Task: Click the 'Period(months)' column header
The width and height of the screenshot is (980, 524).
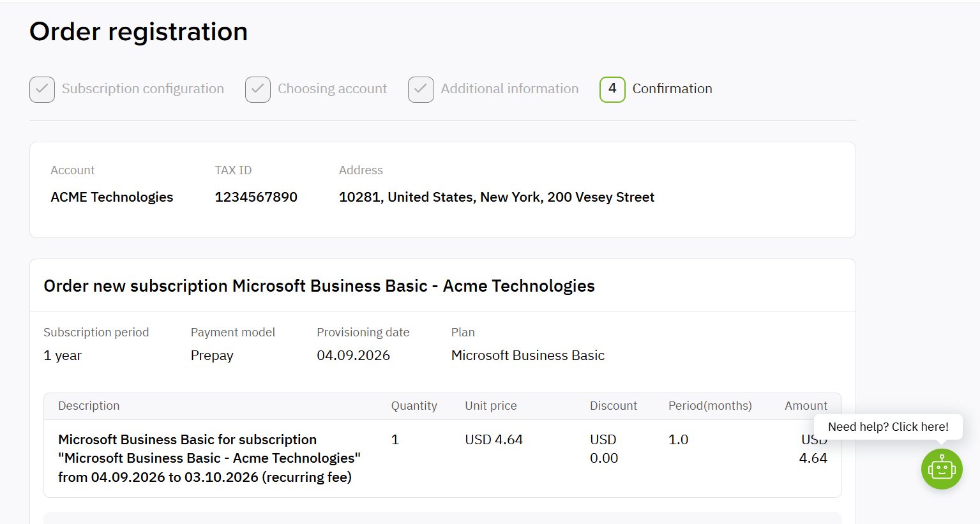Action: 710,406
